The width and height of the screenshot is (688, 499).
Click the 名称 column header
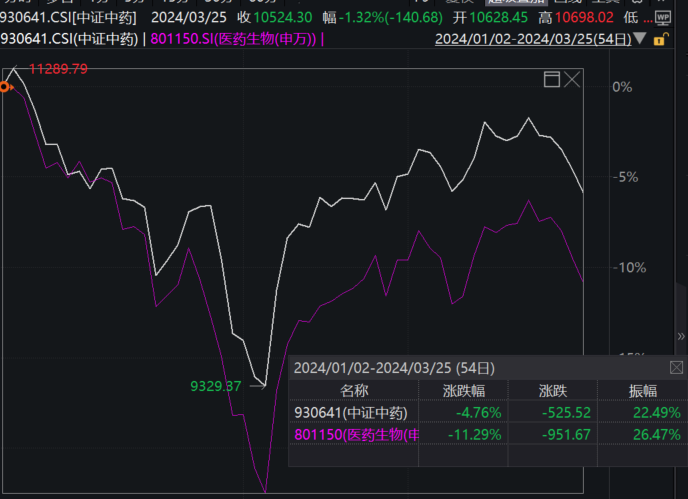[x=354, y=390]
